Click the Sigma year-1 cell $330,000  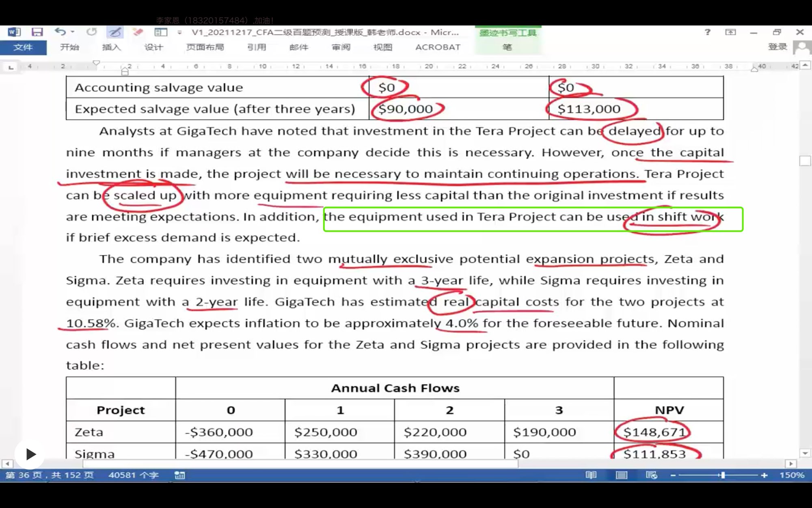click(339, 452)
